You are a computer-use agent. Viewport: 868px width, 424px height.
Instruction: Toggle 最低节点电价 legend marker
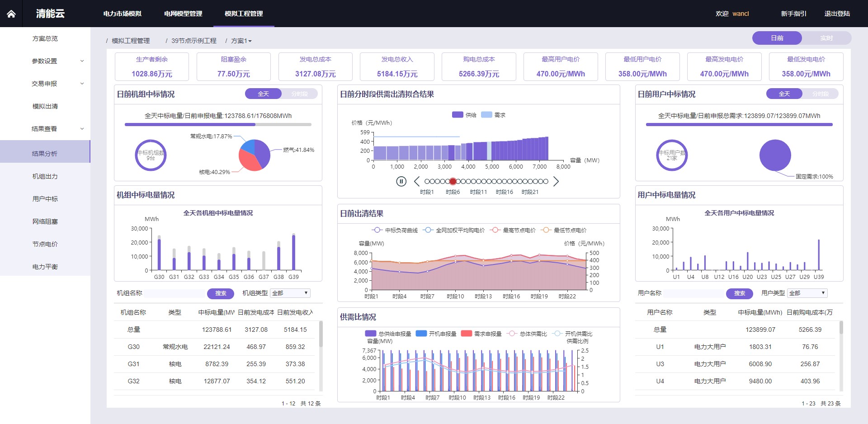pyautogui.click(x=546, y=230)
